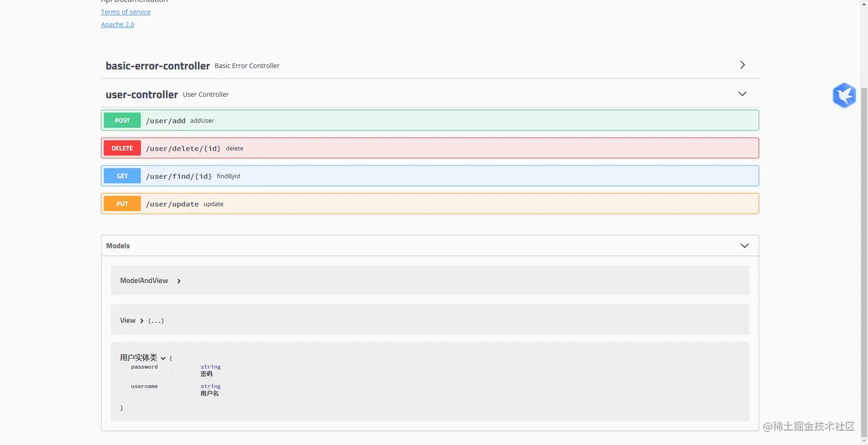Click the blue bird floating icon

(844, 95)
